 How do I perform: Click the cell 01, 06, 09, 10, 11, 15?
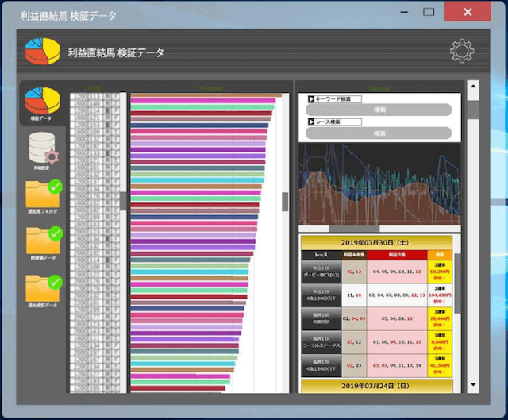(x=397, y=342)
